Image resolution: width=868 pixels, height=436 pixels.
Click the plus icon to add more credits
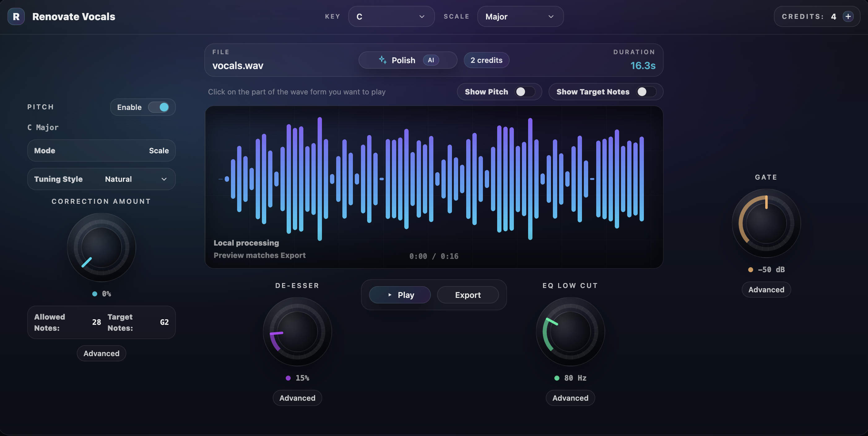click(848, 16)
